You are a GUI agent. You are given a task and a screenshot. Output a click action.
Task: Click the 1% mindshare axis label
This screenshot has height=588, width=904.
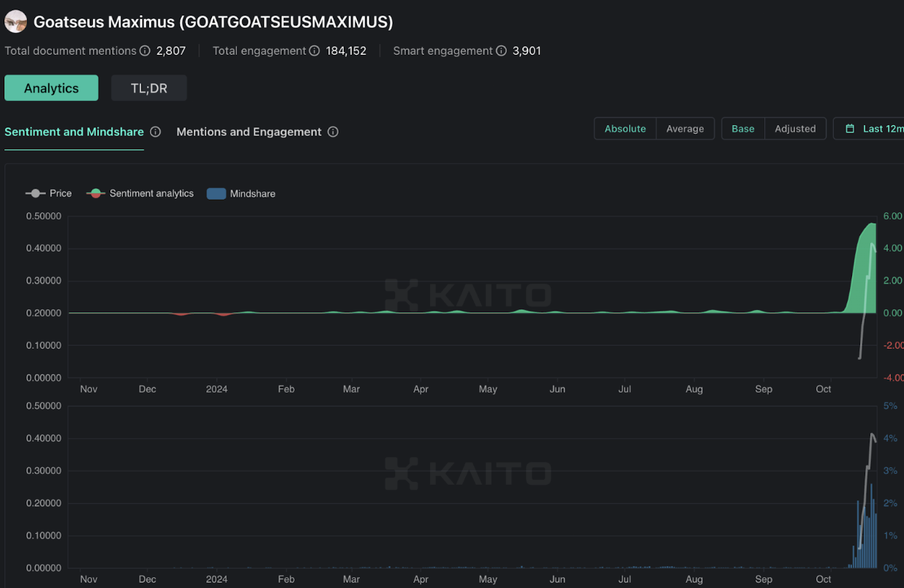click(x=890, y=536)
